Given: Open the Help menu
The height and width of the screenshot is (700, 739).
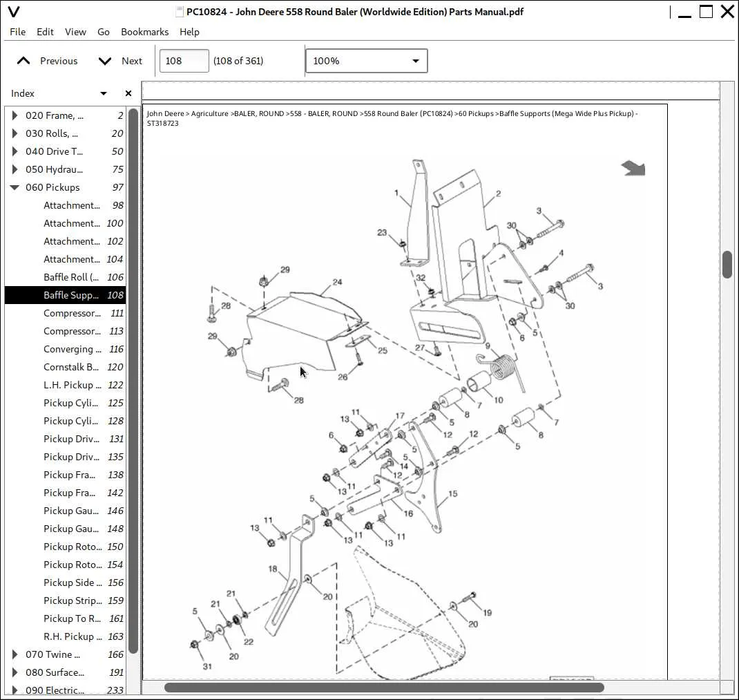Looking at the screenshot, I should pyautogui.click(x=189, y=32).
